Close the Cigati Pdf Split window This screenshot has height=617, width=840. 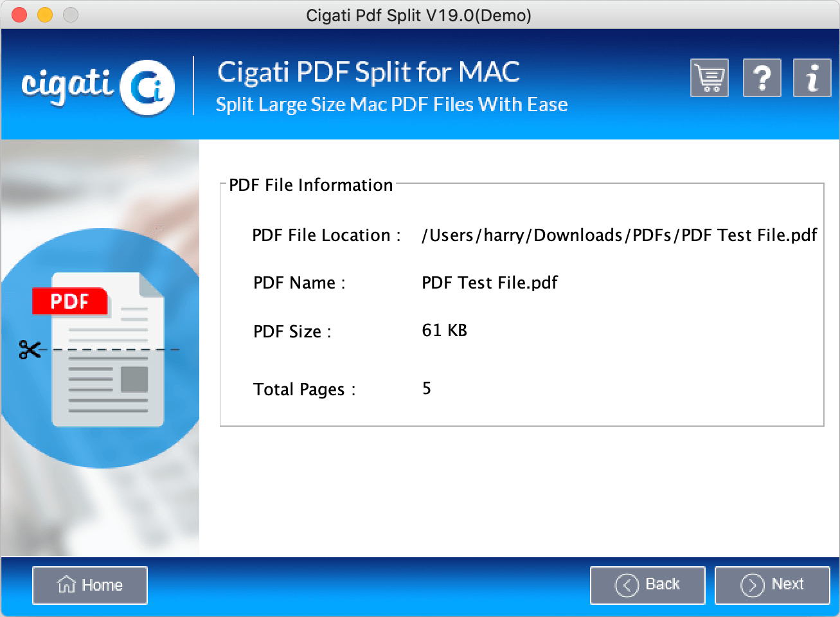(19, 15)
